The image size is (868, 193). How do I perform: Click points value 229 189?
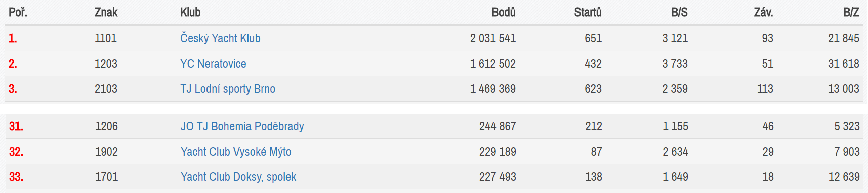pyautogui.click(x=498, y=152)
